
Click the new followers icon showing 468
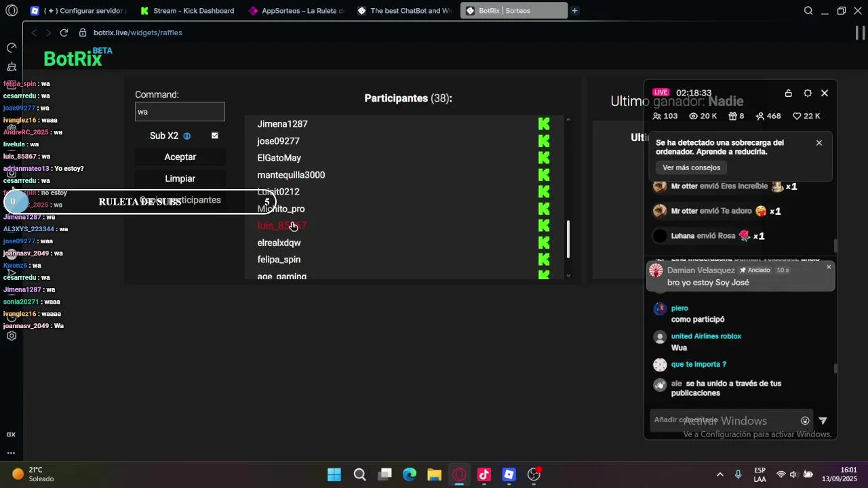pos(760,117)
